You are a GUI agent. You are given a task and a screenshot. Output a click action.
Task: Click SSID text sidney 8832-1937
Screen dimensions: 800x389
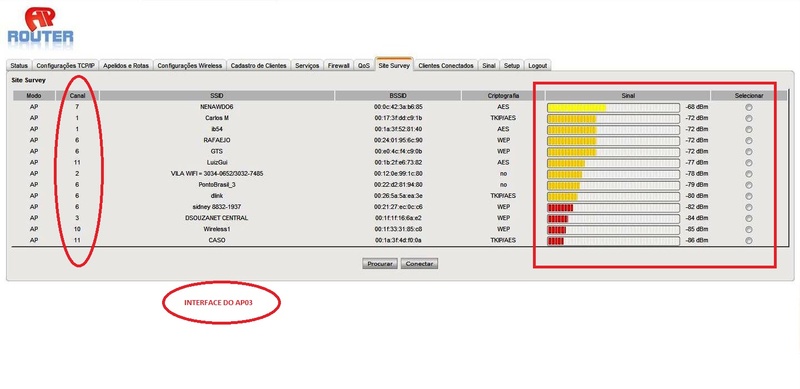tap(217, 207)
